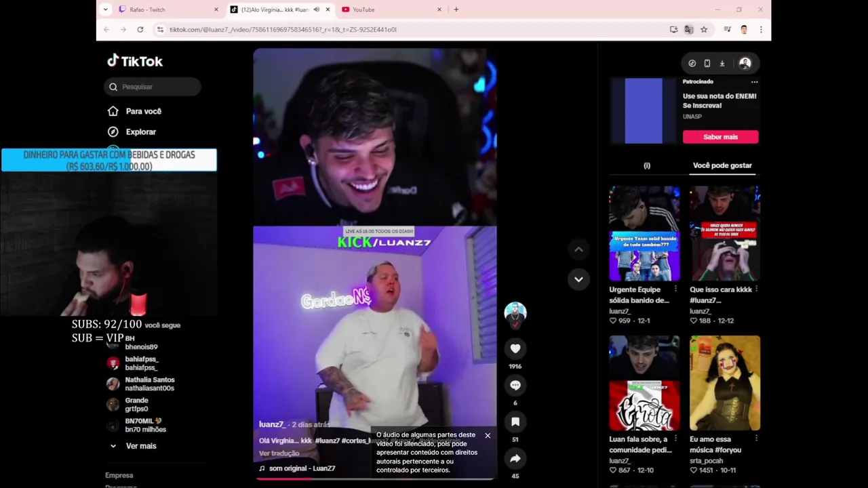This screenshot has width=868, height=488.
Task: Close the YouTube tab
Action: tap(439, 9)
